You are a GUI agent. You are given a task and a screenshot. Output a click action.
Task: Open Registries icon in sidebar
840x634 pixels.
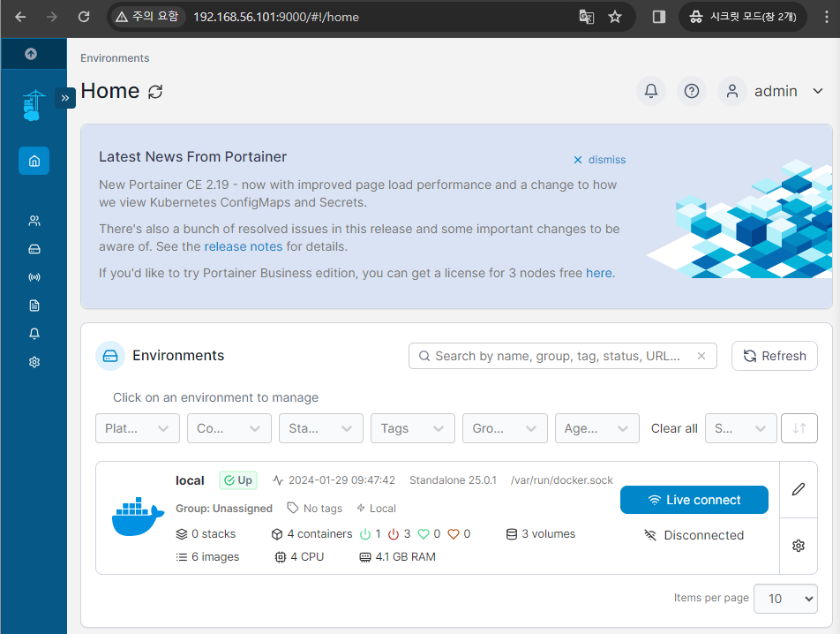coord(34,277)
